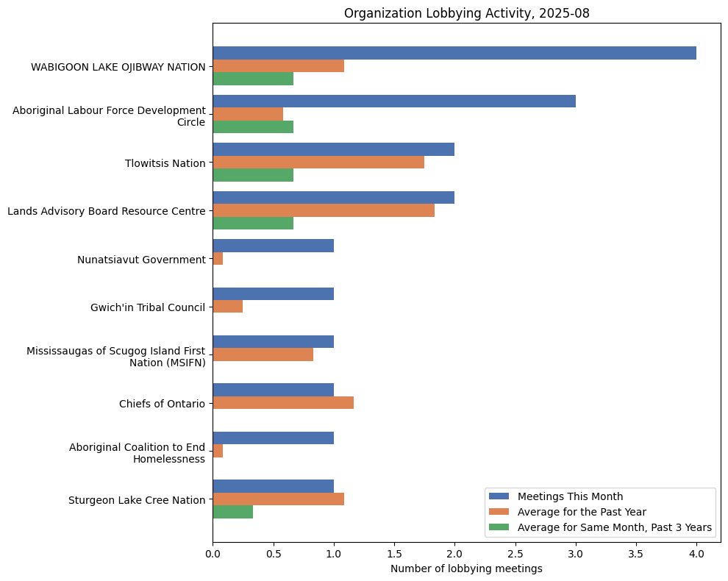Click the x-axis label Number of lobbying meetings

[466, 568]
